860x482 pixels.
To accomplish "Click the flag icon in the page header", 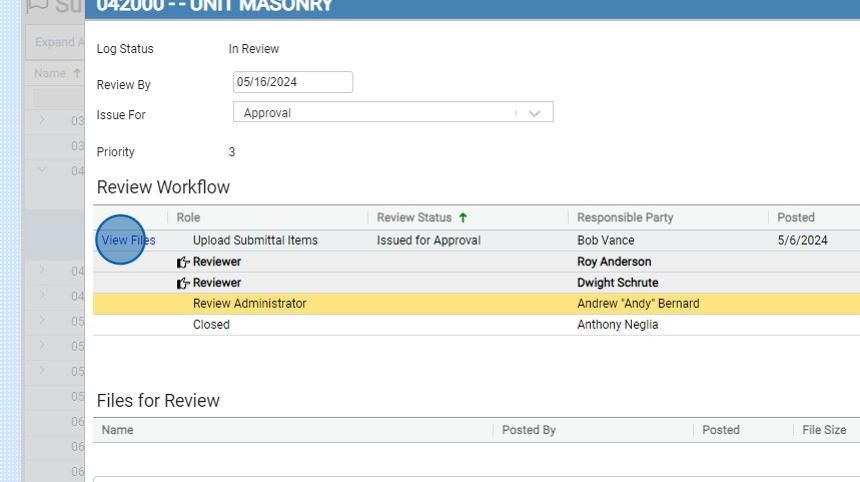I will (x=38, y=6).
